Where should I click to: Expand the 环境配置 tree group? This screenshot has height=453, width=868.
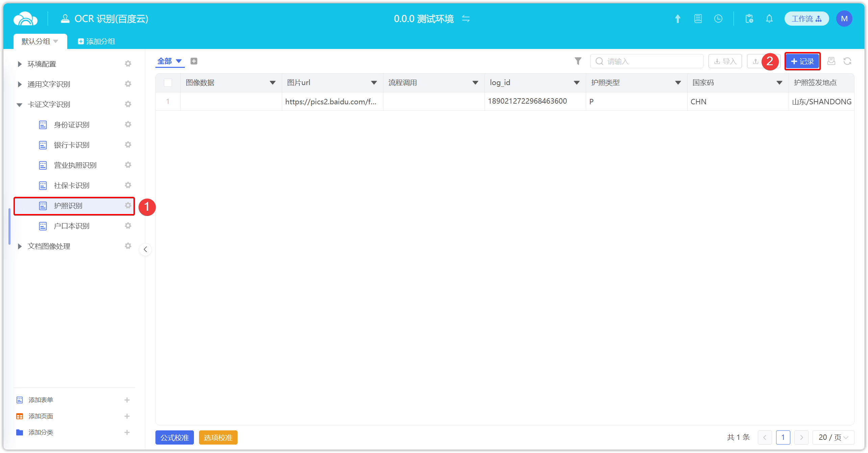click(x=20, y=64)
